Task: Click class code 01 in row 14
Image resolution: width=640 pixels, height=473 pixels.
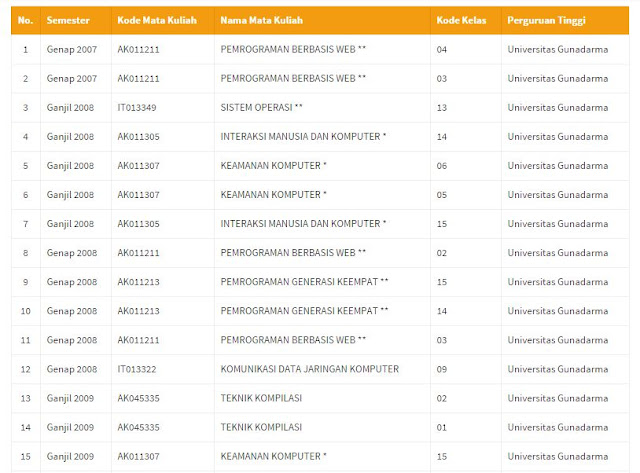Action: [442, 427]
